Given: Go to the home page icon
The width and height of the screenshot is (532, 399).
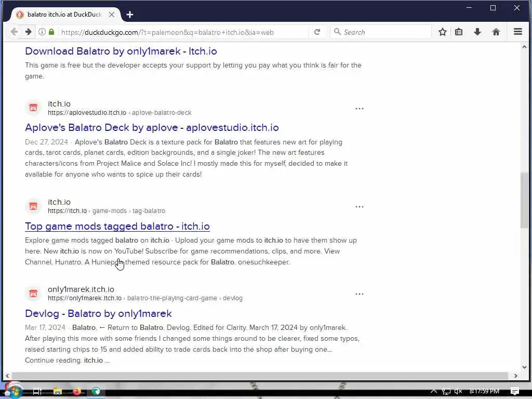Looking at the screenshot, I should coord(496,32).
